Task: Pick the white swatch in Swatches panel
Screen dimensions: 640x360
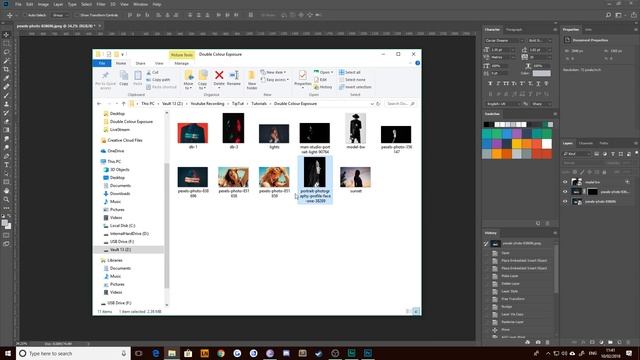Action: [x=547, y=144]
